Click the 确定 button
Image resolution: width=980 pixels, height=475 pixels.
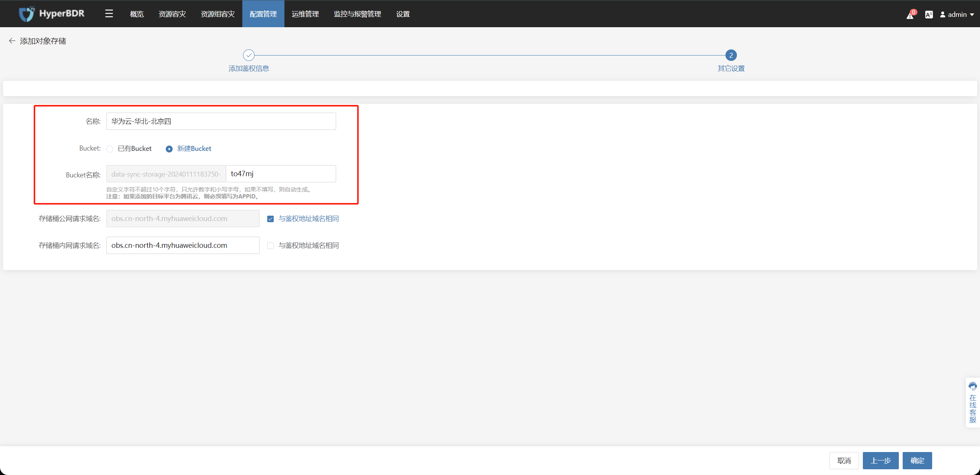pyautogui.click(x=917, y=460)
